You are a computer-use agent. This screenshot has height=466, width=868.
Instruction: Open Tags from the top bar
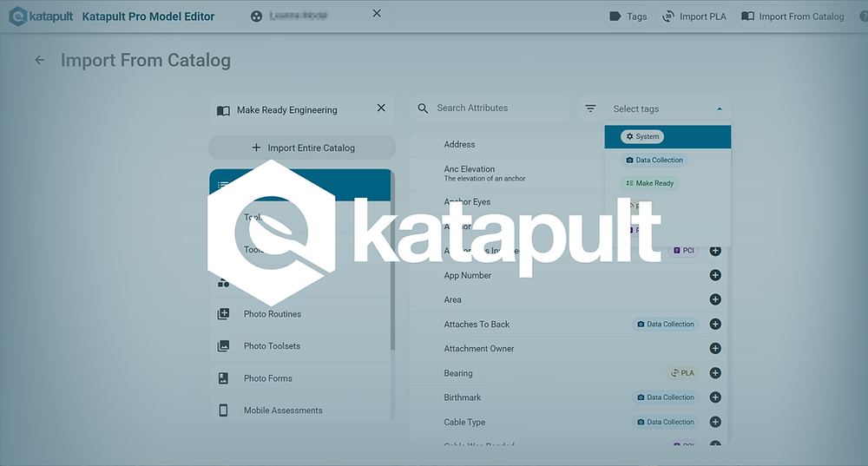point(628,16)
